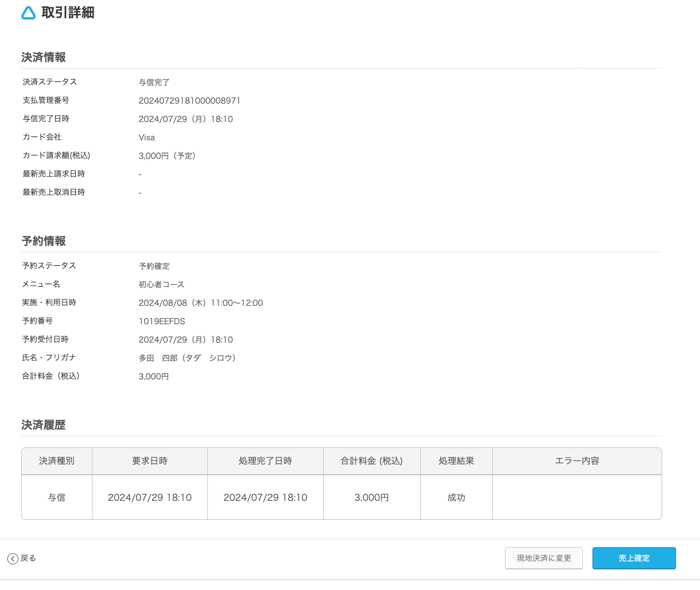Click the カード請求額(税込) label

[x=56, y=155]
